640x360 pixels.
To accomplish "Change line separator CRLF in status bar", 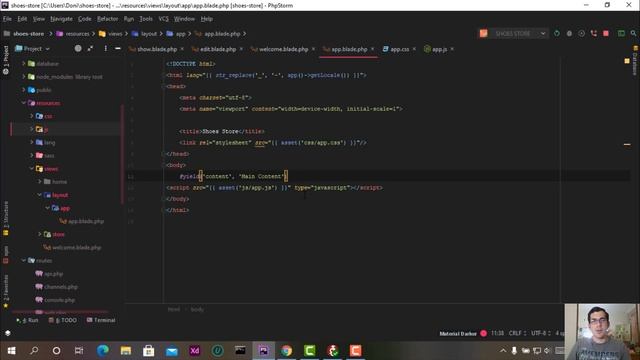I will [516, 333].
